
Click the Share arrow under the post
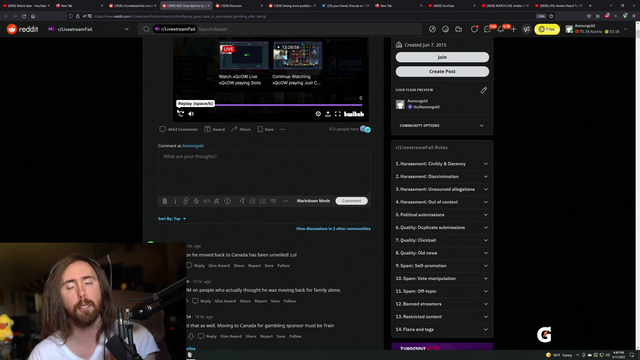(x=234, y=129)
